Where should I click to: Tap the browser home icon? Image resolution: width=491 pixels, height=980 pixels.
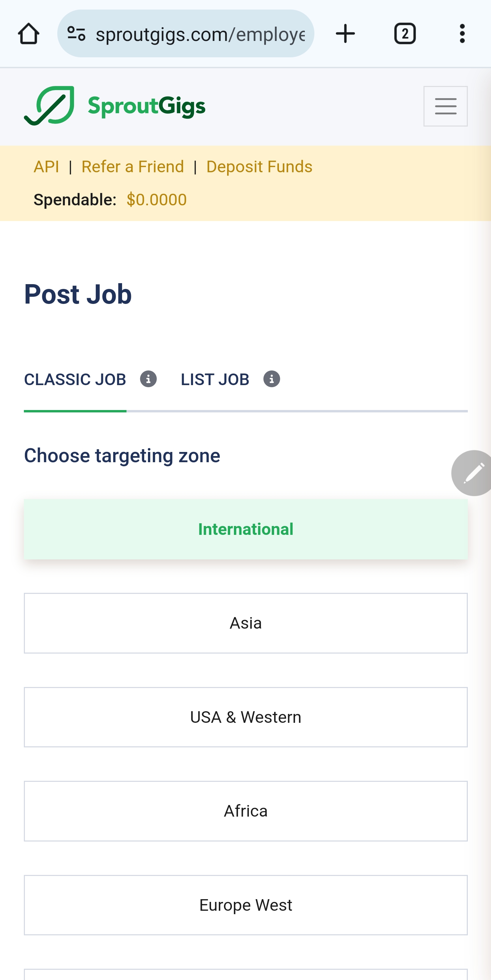pyautogui.click(x=29, y=34)
